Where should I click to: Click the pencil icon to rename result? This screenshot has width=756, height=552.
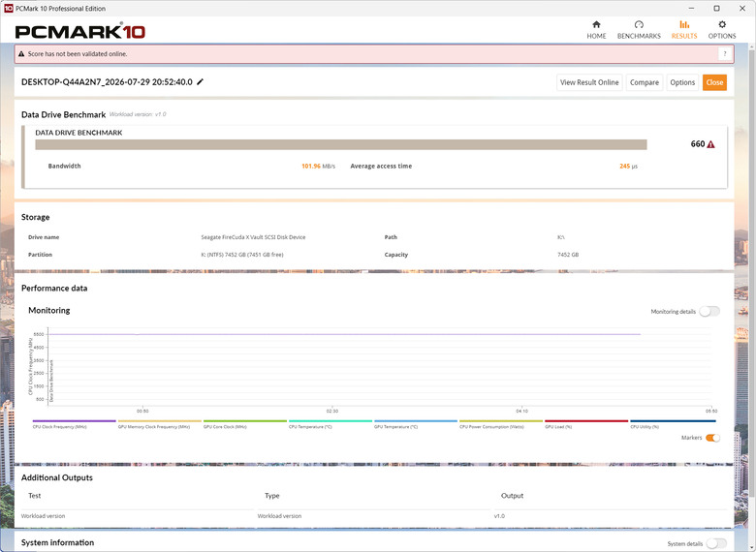(x=200, y=82)
